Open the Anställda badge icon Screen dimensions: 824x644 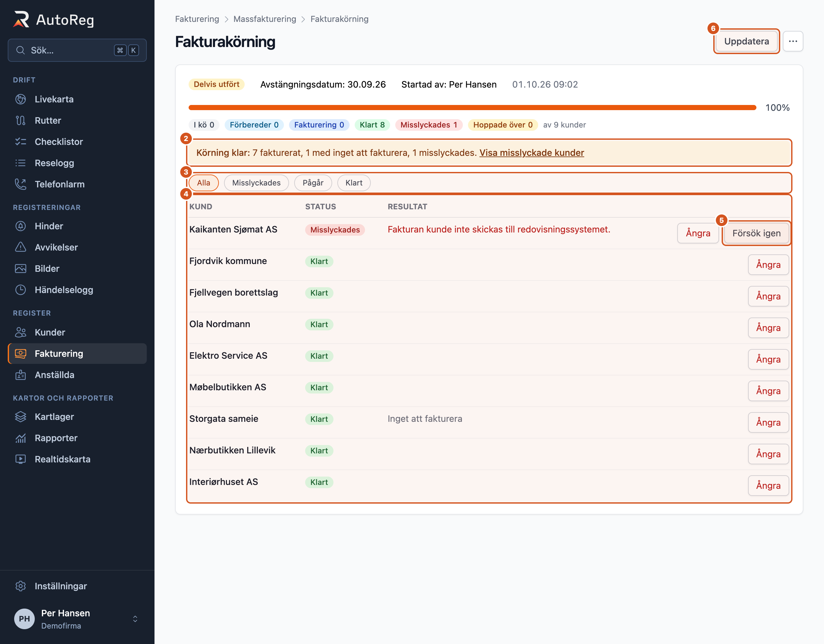click(20, 375)
